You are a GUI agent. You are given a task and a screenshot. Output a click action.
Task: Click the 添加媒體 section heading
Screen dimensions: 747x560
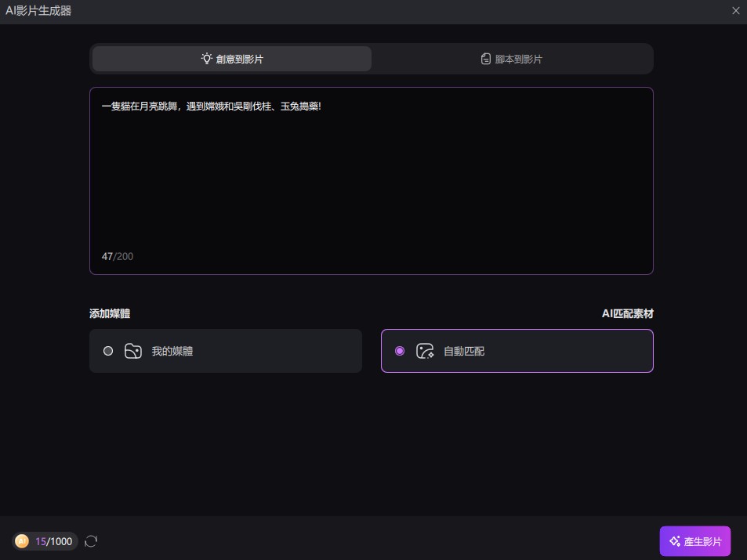click(110, 313)
